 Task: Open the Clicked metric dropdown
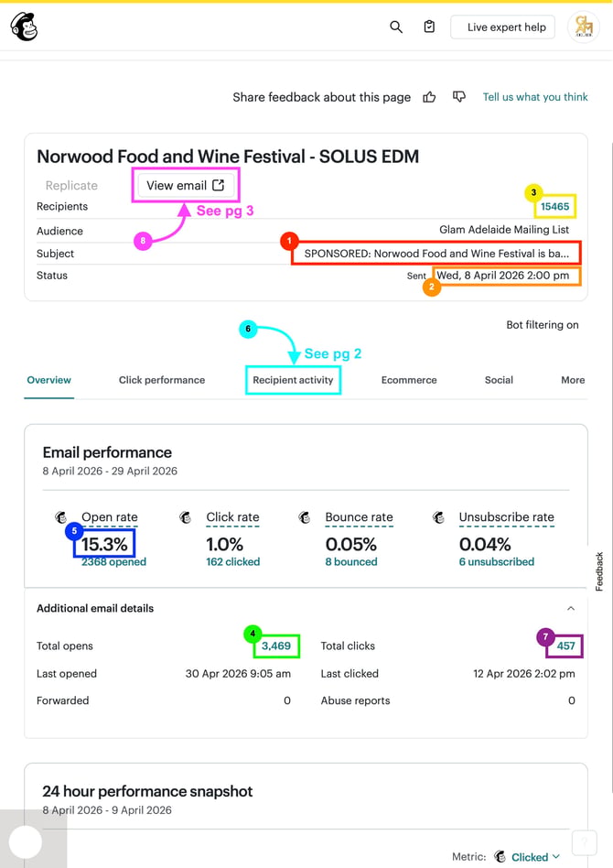(x=535, y=857)
